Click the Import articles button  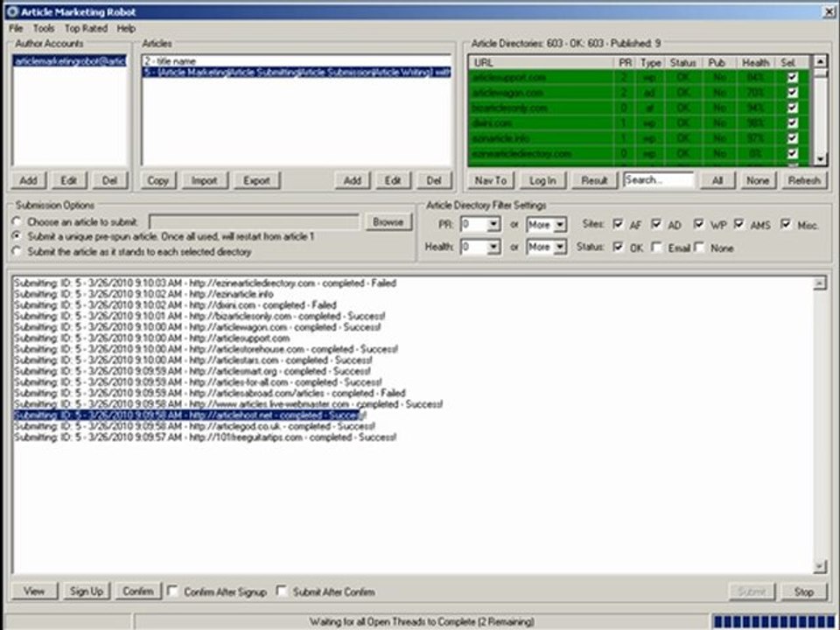coord(205,180)
